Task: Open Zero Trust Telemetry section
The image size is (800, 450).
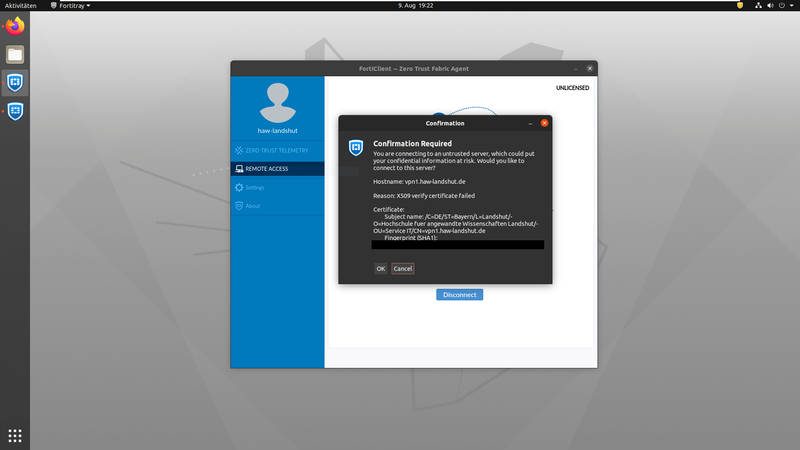Action: 277,150
